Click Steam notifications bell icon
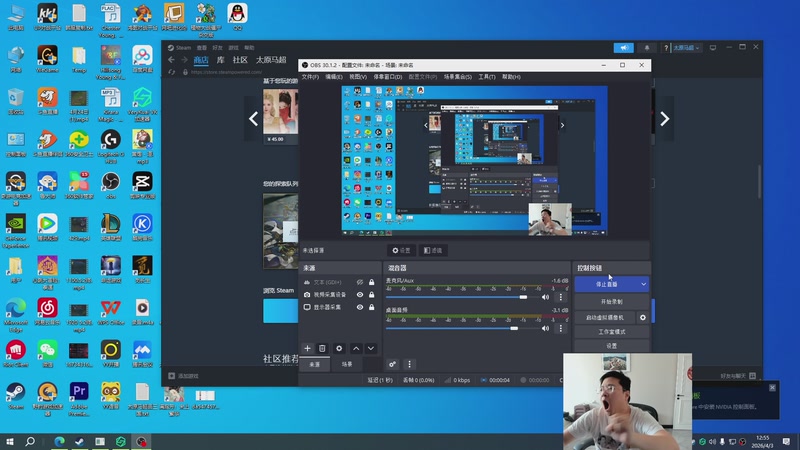Screen dimensions: 800x450 647,47
